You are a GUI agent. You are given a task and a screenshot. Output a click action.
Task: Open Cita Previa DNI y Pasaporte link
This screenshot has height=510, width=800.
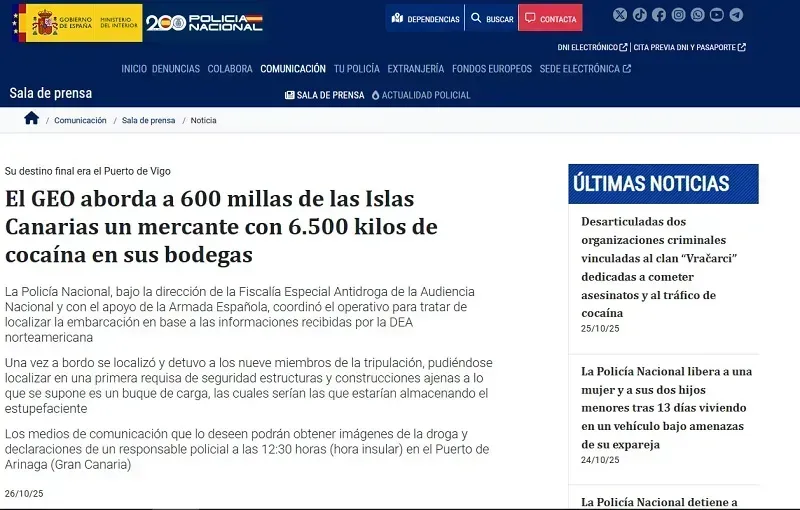pyautogui.click(x=689, y=47)
